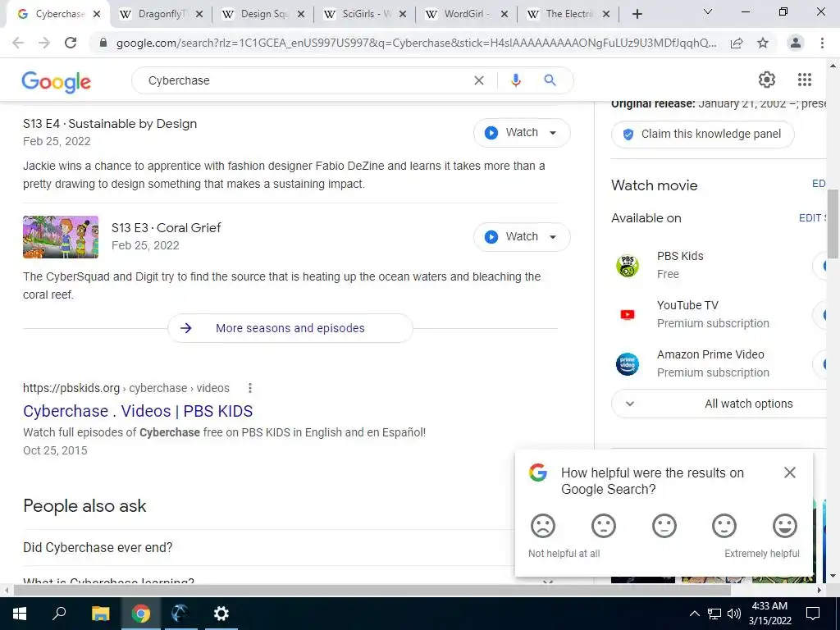Expand 'Did Cyberchase ever end?' question

[x=290, y=547]
